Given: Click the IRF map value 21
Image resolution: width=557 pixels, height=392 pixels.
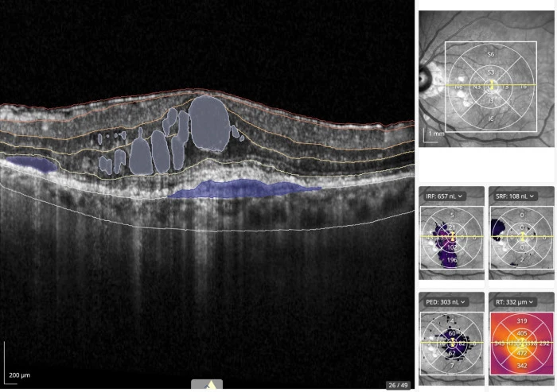Looking at the screenshot, I should (x=452, y=227).
